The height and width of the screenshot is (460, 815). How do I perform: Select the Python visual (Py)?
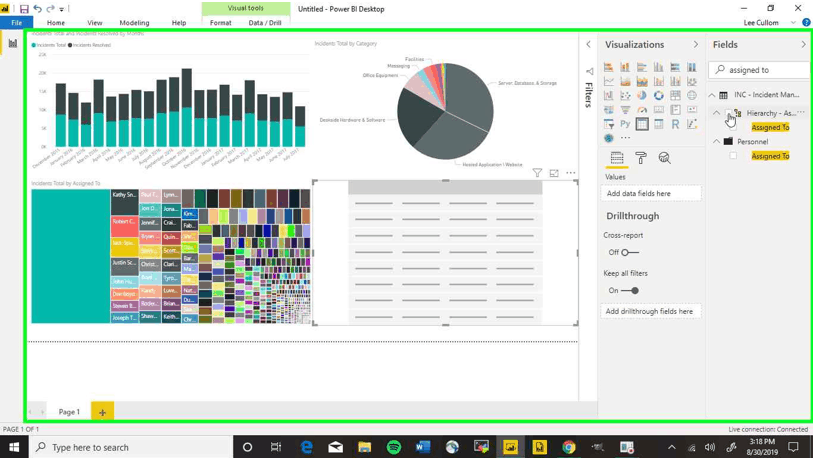click(x=625, y=124)
